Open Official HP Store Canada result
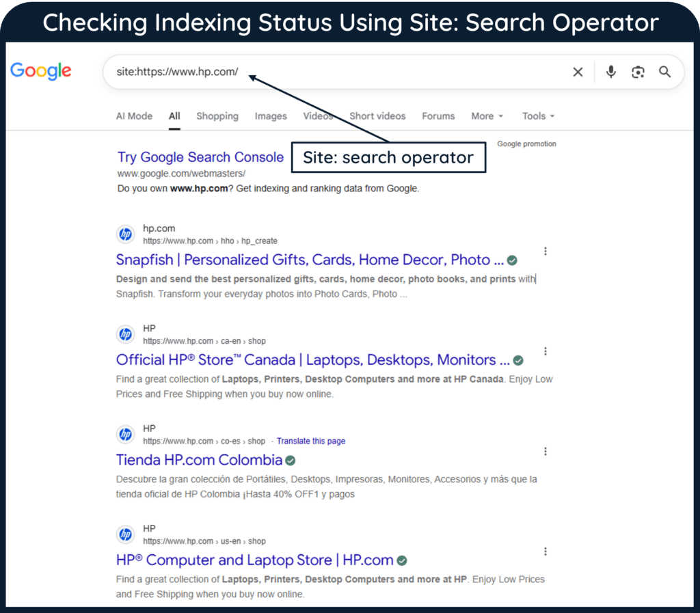700x613 pixels. (x=312, y=359)
